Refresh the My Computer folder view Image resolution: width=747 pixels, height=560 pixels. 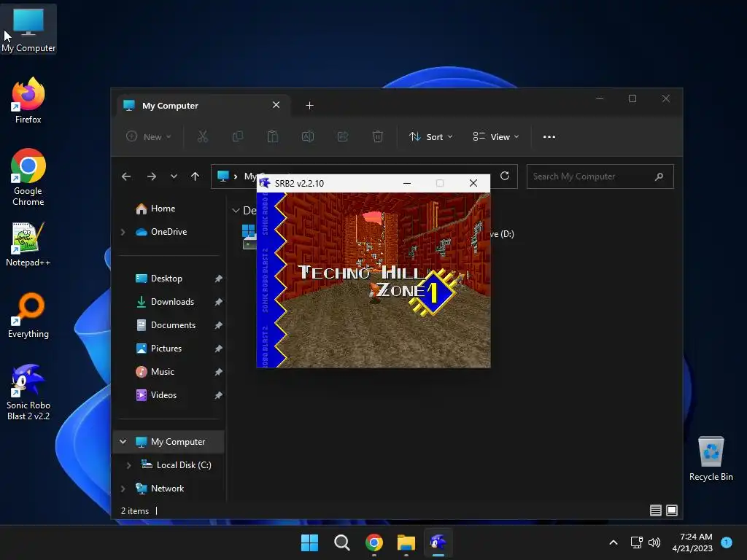505,176
